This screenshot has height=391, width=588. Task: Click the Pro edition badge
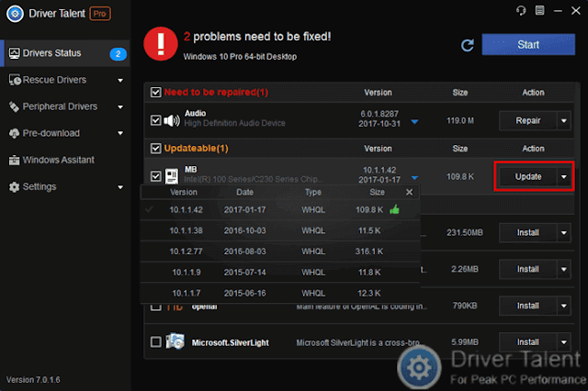[100, 14]
